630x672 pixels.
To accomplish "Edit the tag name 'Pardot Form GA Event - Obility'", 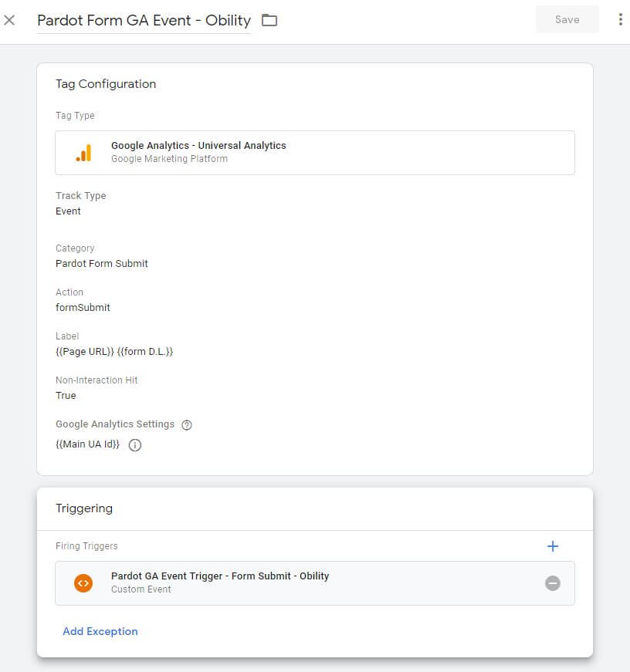I will coord(144,20).
